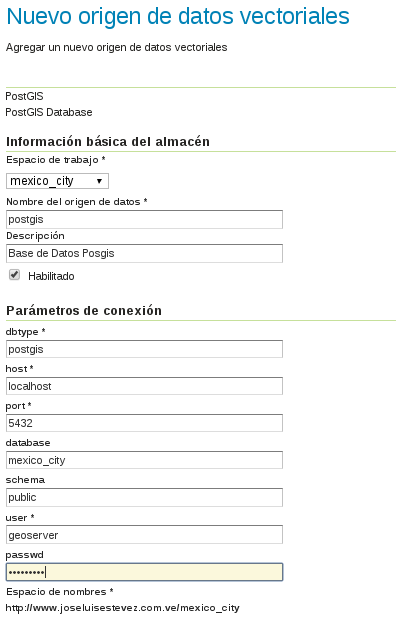The image size is (396, 621).
Task: Click into the dbtype input field
Action: pyautogui.click(x=145, y=349)
